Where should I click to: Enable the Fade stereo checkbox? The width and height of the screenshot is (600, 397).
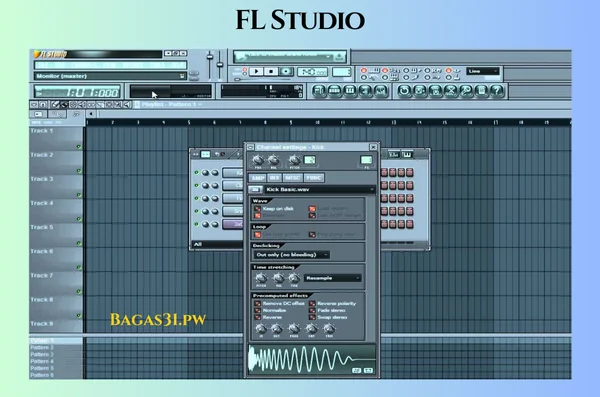click(x=312, y=310)
